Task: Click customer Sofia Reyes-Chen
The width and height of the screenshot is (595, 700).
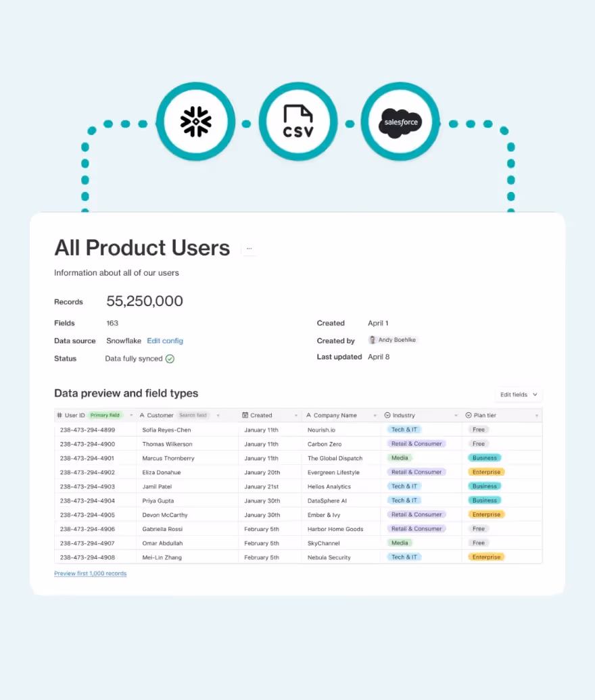Action: tap(166, 430)
